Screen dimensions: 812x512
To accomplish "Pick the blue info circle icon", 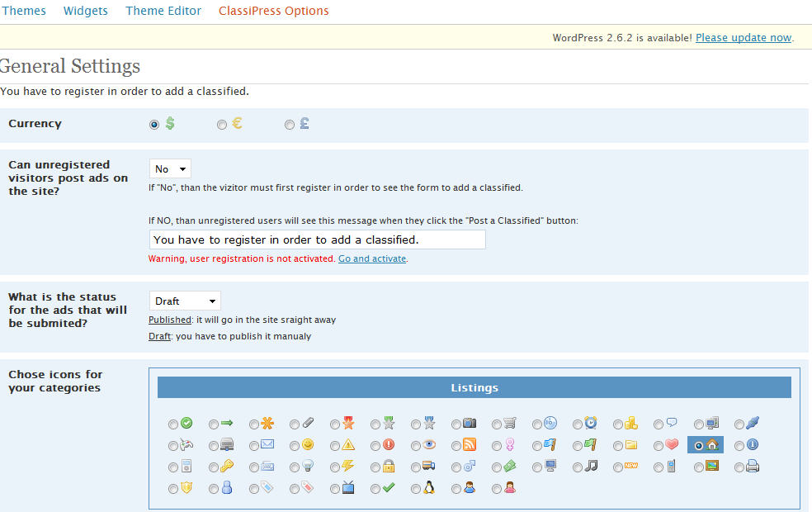I will [x=752, y=444].
